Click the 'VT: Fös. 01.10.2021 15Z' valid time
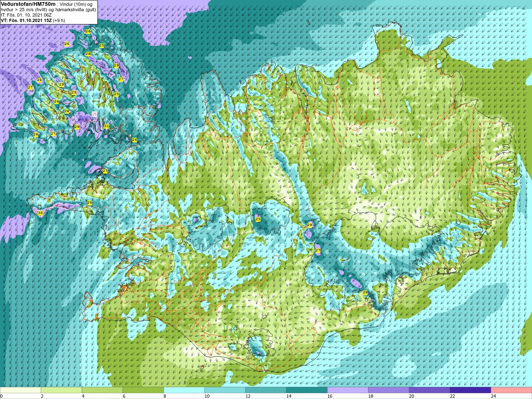The image size is (532, 399). (26, 20)
